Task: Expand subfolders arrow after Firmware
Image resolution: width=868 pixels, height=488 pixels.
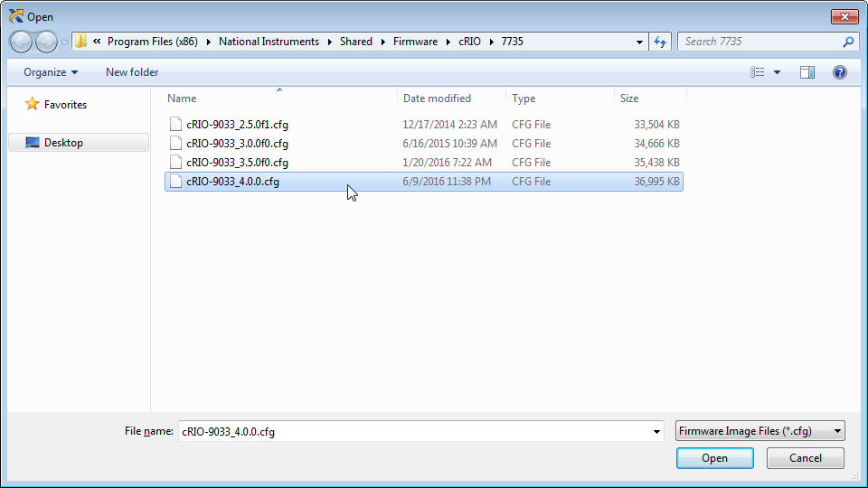Action: pyautogui.click(x=448, y=42)
